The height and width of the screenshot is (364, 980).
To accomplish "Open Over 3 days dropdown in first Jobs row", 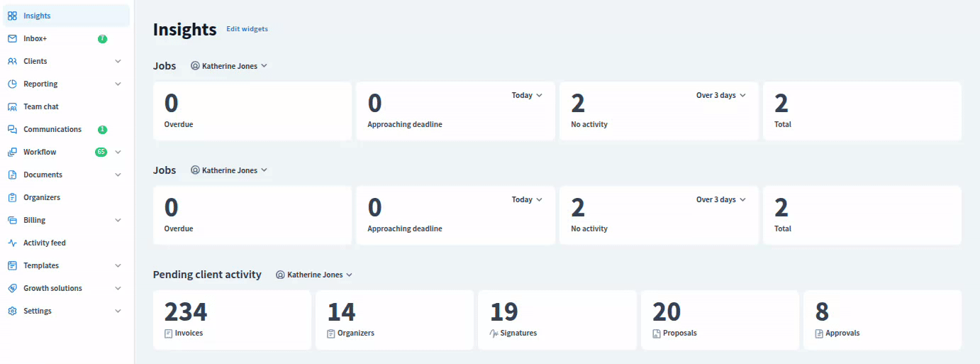I will click(720, 95).
